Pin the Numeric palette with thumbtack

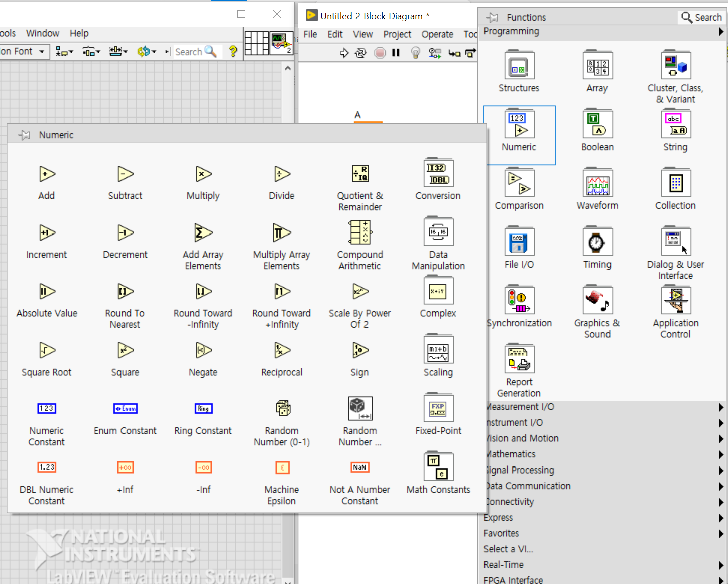[x=24, y=135]
